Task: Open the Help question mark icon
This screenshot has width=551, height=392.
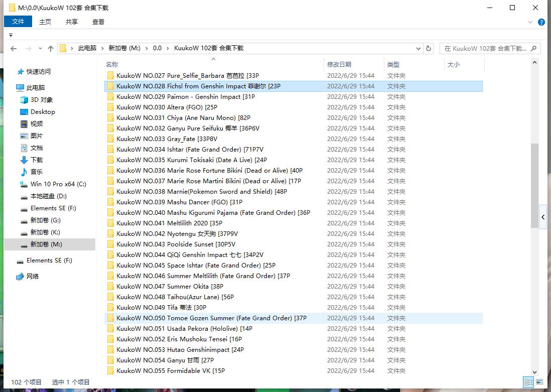Action: 541,22
